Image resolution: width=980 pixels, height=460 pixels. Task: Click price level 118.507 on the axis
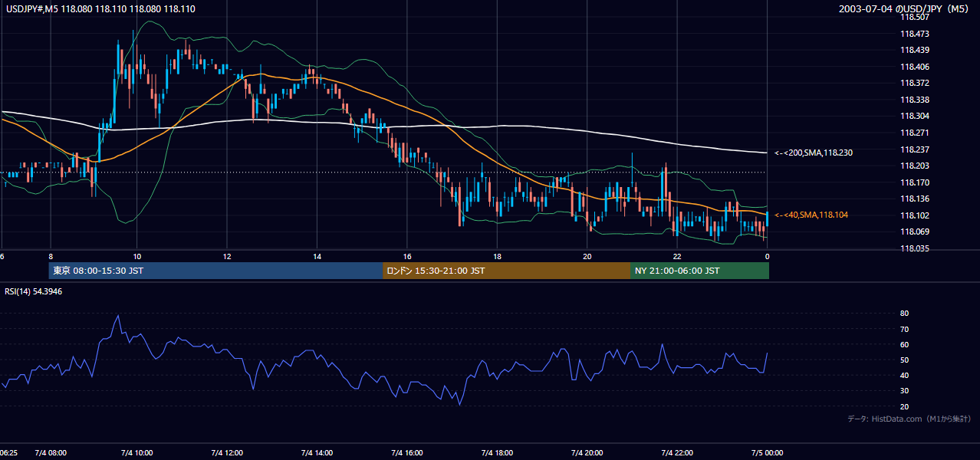click(x=915, y=17)
